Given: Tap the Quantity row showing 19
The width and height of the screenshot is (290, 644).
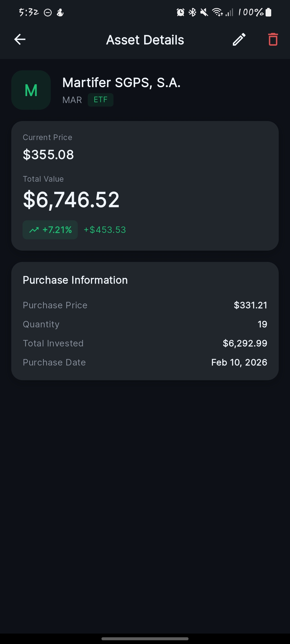Looking at the screenshot, I should [145, 324].
